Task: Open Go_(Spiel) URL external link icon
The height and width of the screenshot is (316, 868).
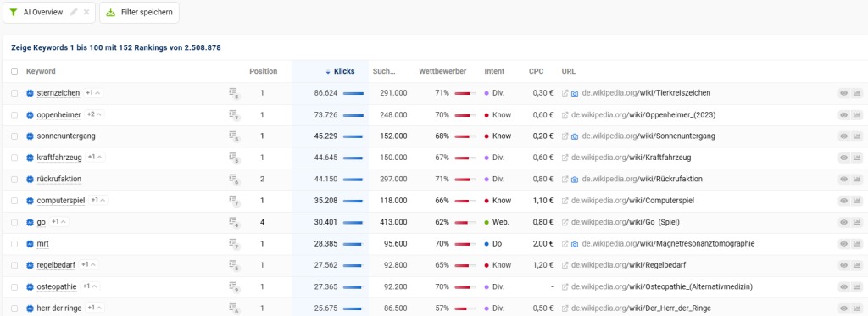Action: [x=565, y=222]
